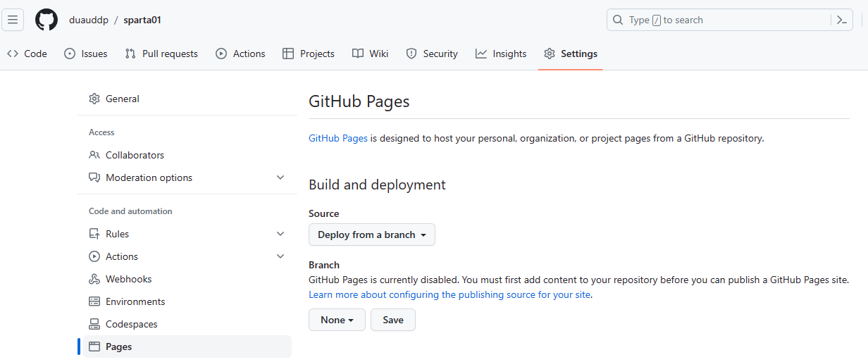This screenshot has width=868, height=362.
Task: Click the Security shield icon
Action: [x=411, y=54]
